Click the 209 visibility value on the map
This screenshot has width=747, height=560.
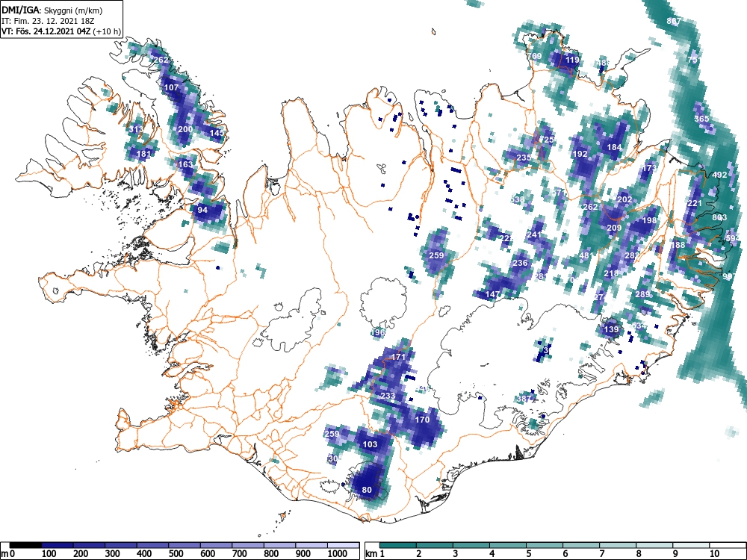click(614, 228)
